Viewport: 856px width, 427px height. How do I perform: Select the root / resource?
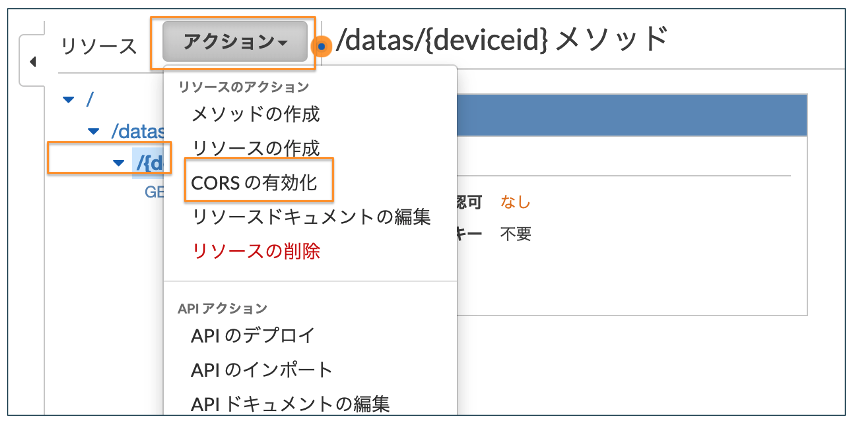click(x=90, y=100)
